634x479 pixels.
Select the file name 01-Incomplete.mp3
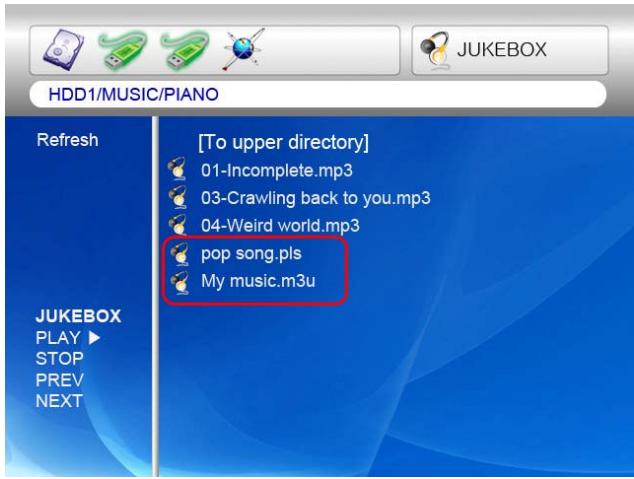coord(276,170)
